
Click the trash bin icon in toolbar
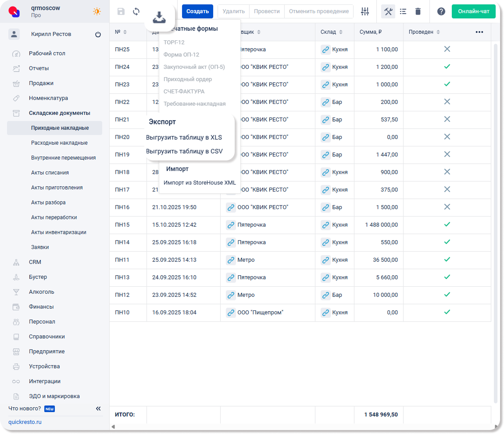tap(418, 12)
